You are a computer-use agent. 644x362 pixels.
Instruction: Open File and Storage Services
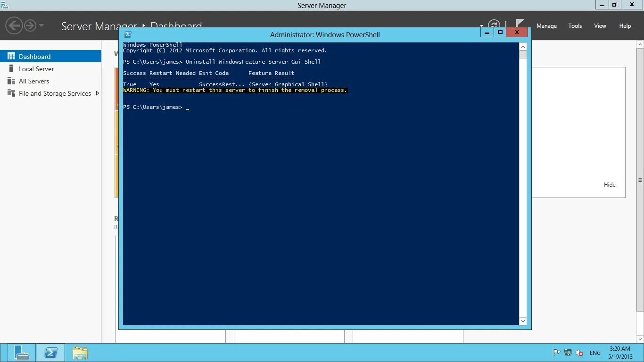(x=50, y=93)
